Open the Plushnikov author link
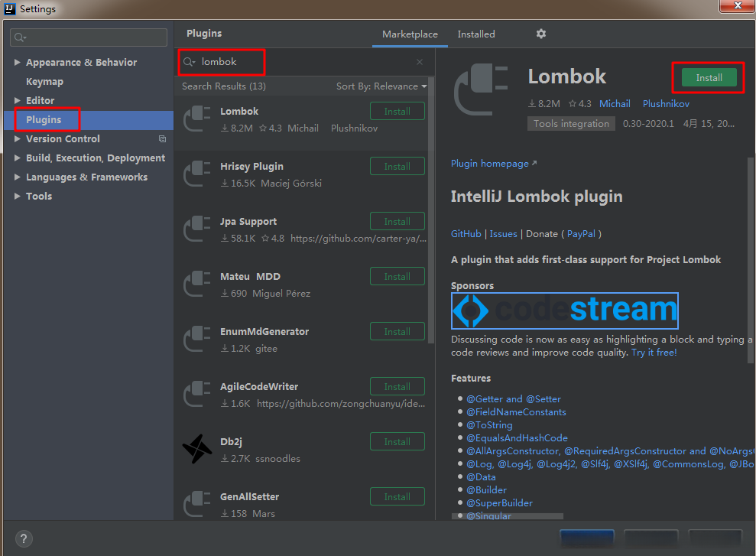This screenshot has height=556, width=756. point(666,104)
